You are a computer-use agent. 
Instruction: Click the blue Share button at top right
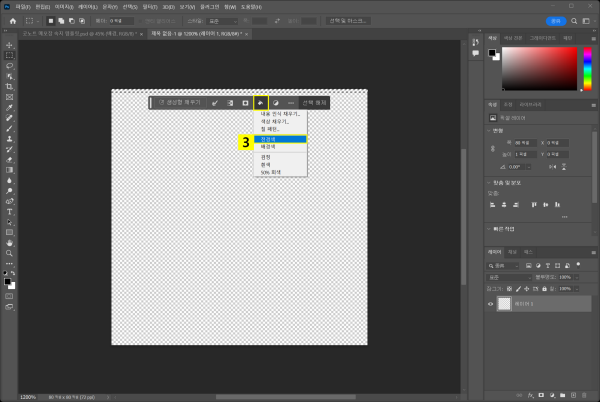coord(555,19)
